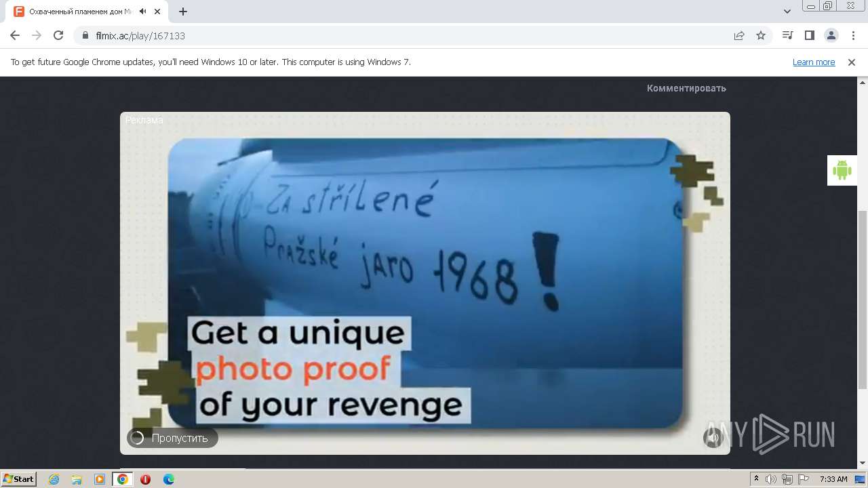
Task: Open Learn more update link
Action: coord(814,62)
